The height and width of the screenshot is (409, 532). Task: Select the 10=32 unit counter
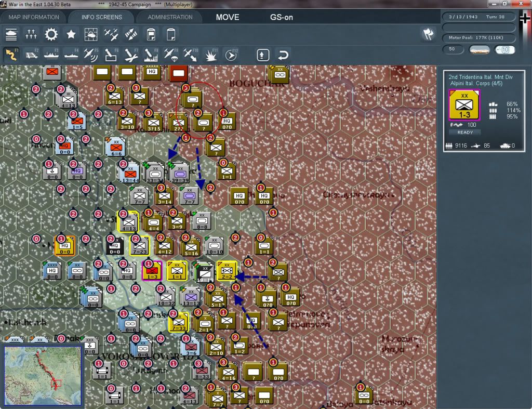(x=166, y=297)
